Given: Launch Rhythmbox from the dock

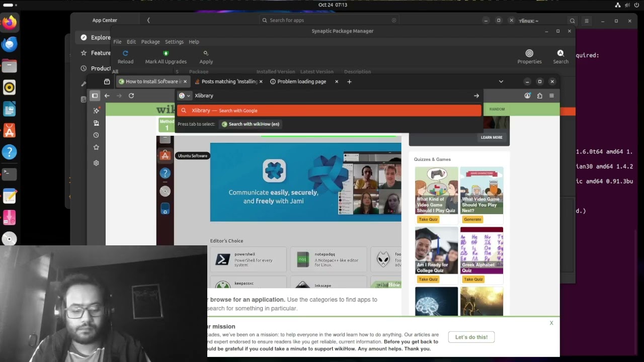Looking at the screenshot, I should (9, 87).
